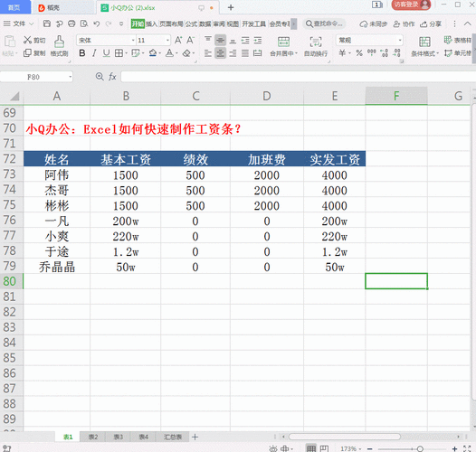This screenshot has width=476, height=452.
Task: Activate the 格式刷 format painter
Action: click(59, 46)
